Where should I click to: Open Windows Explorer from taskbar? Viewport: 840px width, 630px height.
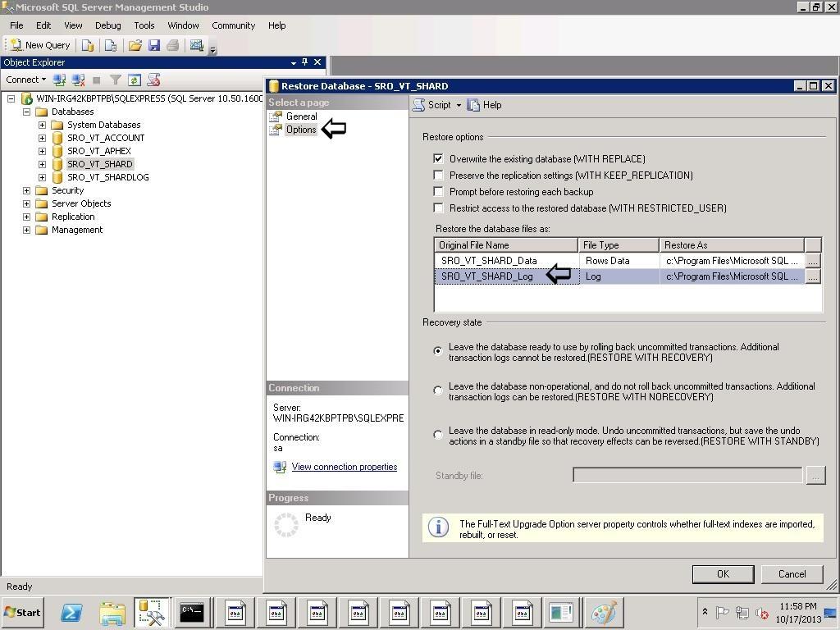pos(112,613)
